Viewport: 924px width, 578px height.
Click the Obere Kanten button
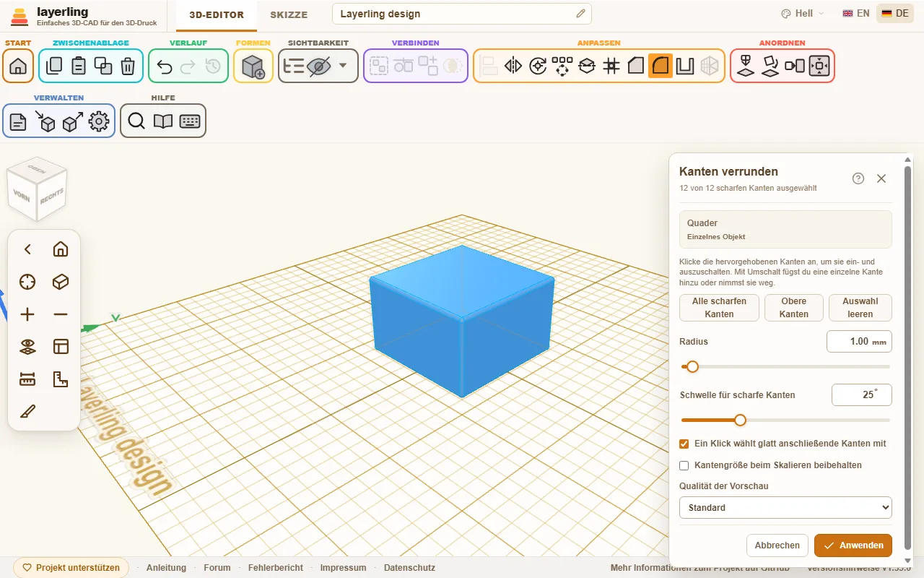[x=794, y=308]
